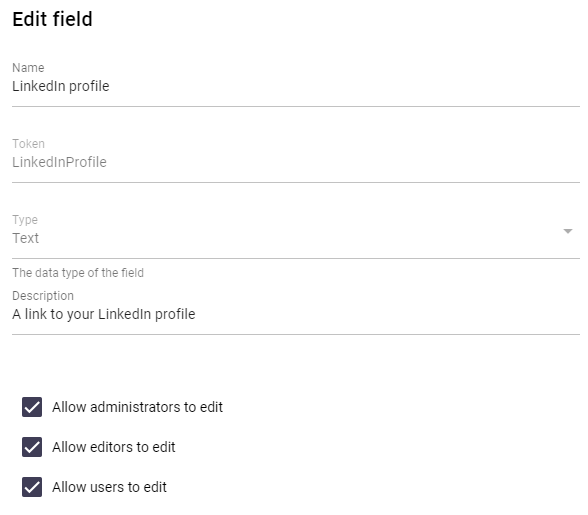The height and width of the screenshot is (515, 588).
Task: Click the Description input field
Action: coord(296,314)
